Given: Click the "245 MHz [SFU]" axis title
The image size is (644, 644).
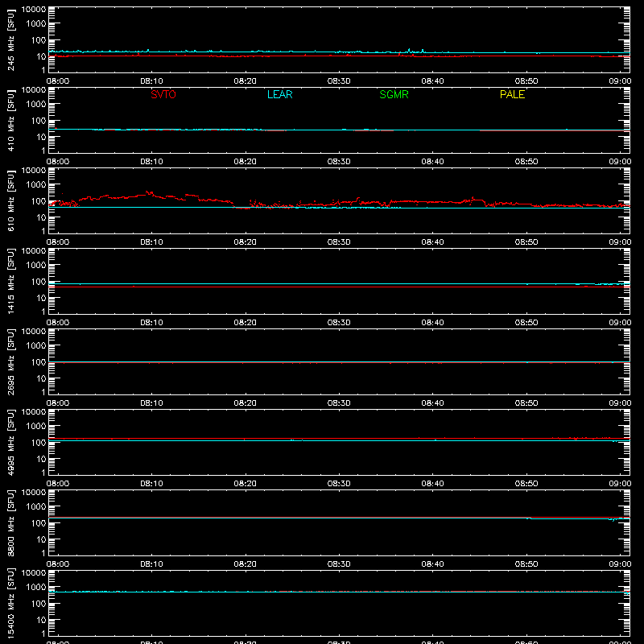Looking at the screenshot, I should coord(11,39).
